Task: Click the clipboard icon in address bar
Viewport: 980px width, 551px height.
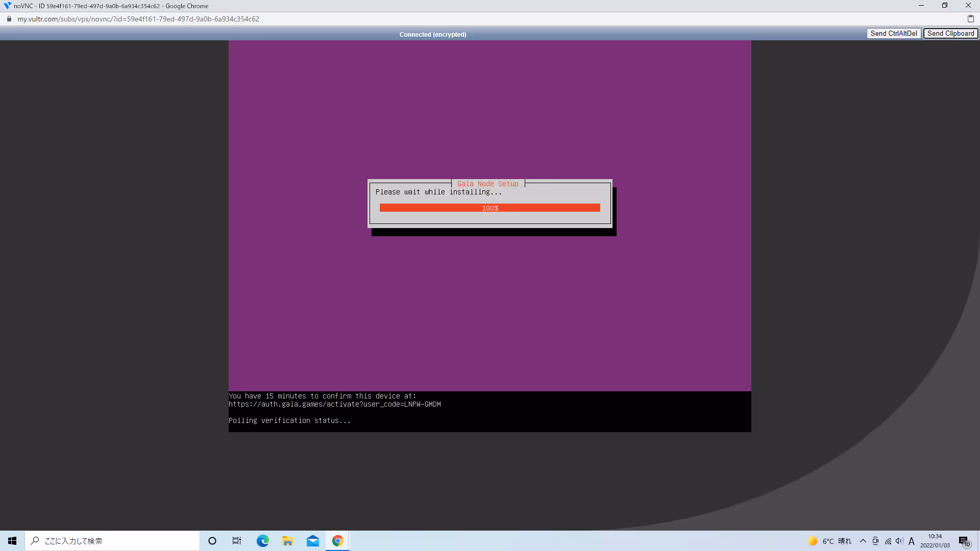Action: (970, 19)
